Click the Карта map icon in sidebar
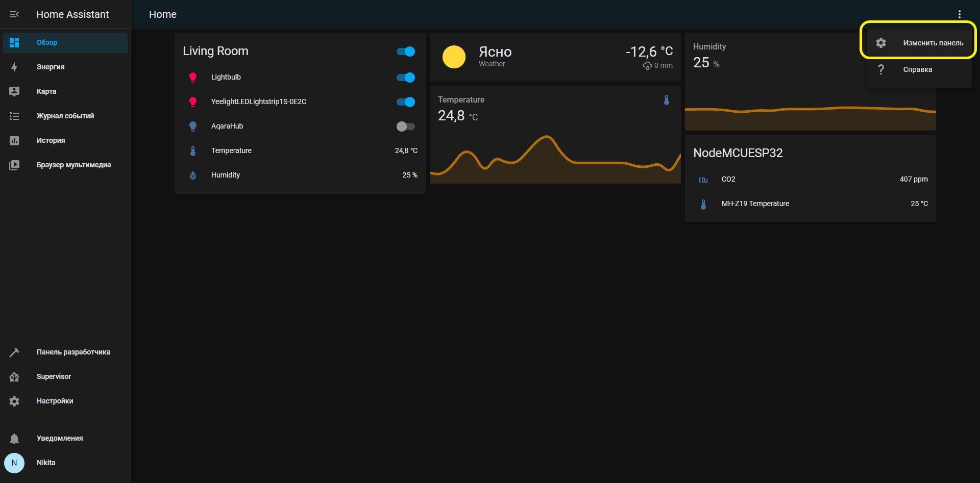The width and height of the screenshot is (980, 483). pyautogui.click(x=14, y=91)
